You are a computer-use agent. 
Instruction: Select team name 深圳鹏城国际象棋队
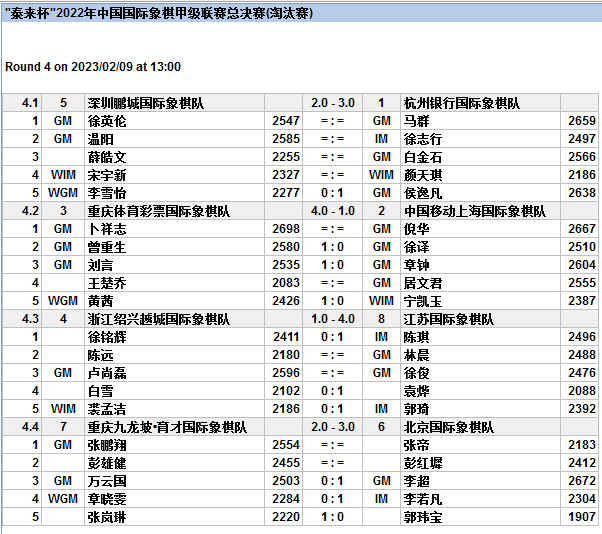pyautogui.click(x=146, y=103)
